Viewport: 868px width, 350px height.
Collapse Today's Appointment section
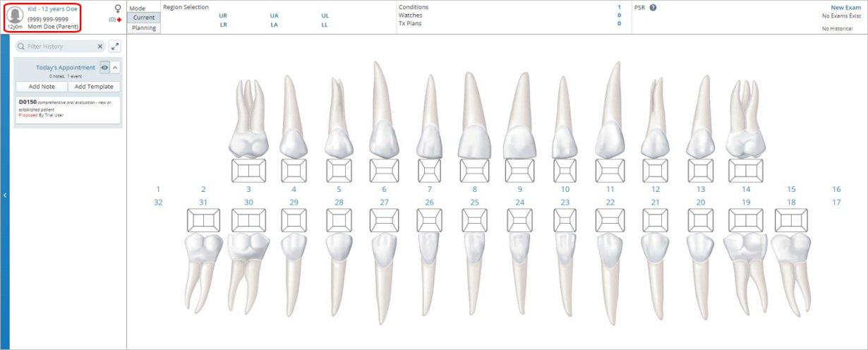(115, 68)
